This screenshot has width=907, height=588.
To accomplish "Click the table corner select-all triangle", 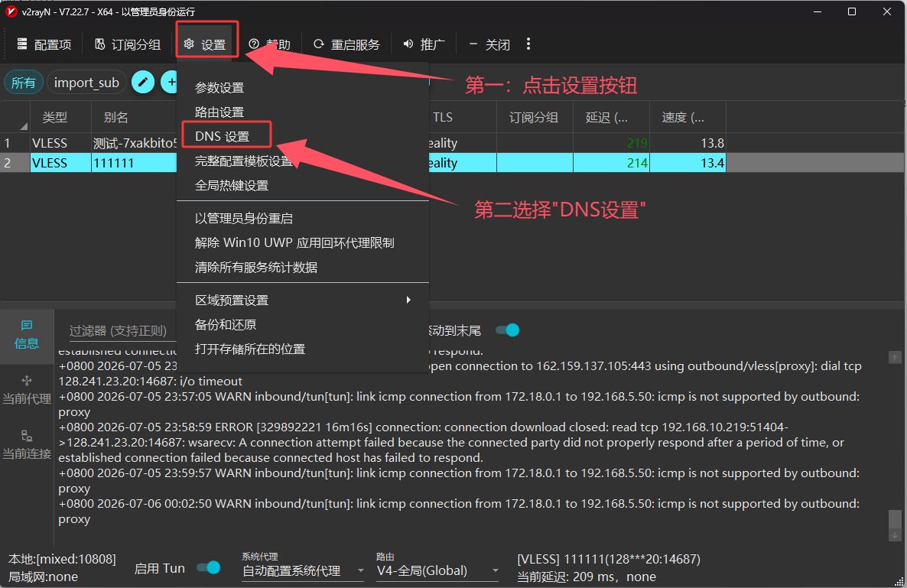I will pos(23,125).
